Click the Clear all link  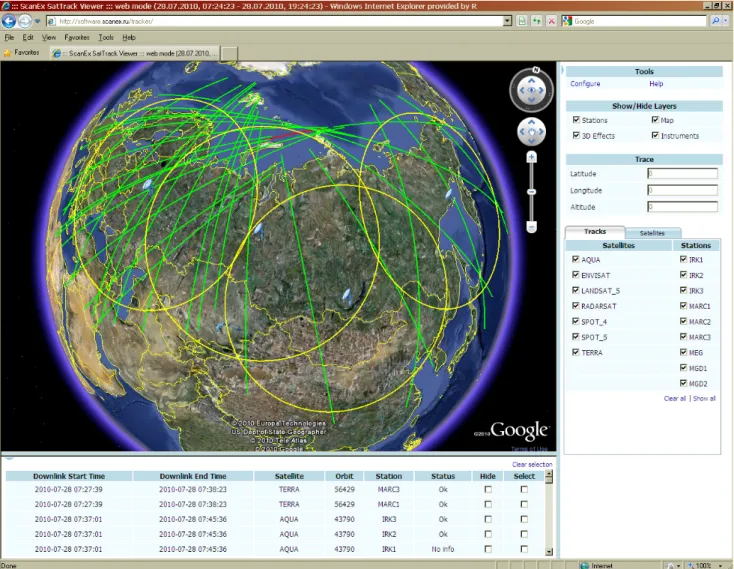pos(675,399)
